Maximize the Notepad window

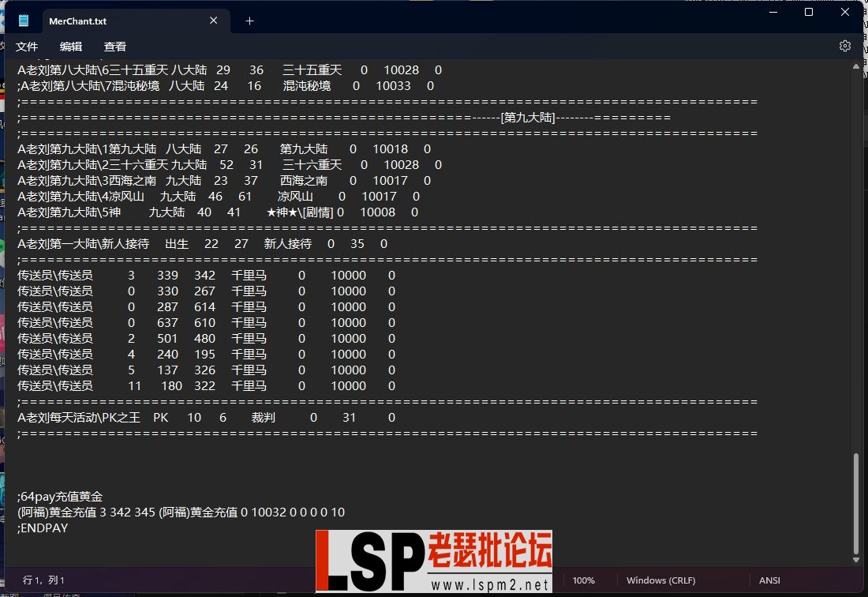(x=809, y=12)
